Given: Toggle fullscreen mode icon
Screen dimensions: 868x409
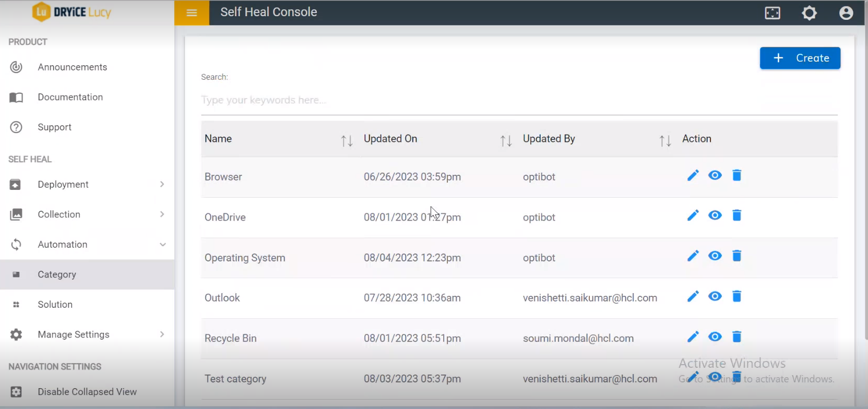Looking at the screenshot, I should pyautogui.click(x=772, y=13).
